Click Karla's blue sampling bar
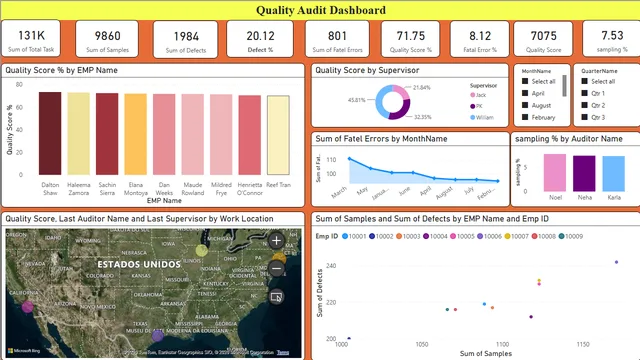Screen dimensions: 640x360 pos(613,173)
